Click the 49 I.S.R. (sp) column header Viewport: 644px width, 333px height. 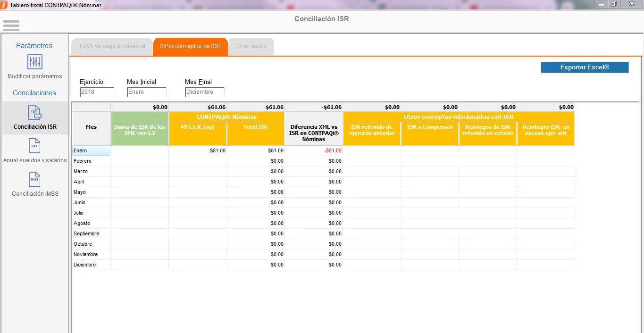198,127
